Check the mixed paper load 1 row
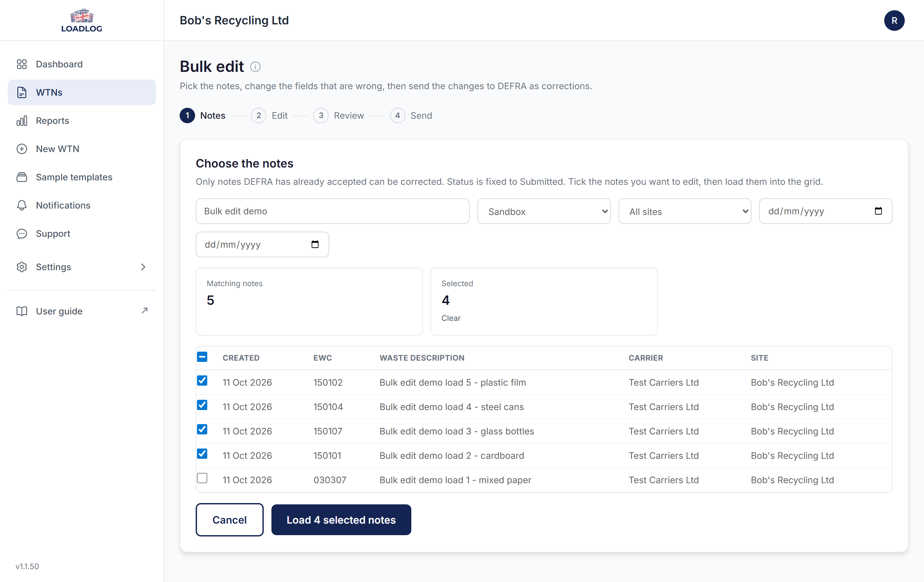The image size is (924, 582). (202, 478)
